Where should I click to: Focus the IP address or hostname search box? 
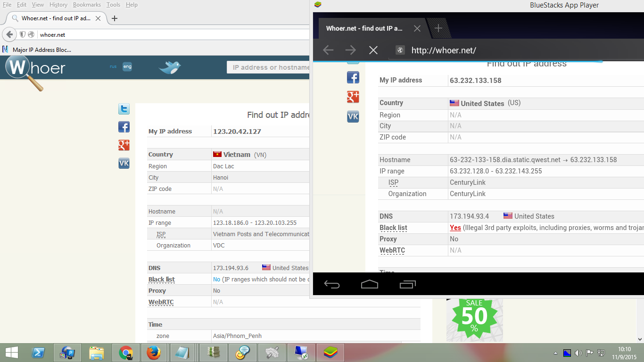(269, 67)
